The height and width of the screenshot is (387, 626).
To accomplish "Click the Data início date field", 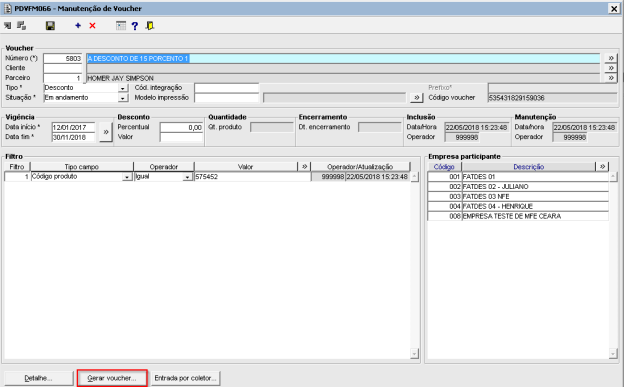I will (x=73, y=127).
